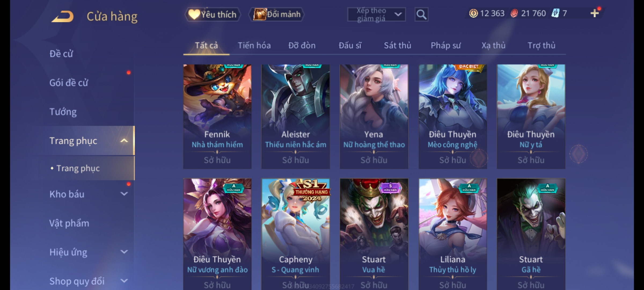Select the Capheny S - Quang vinh skin card
This screenshot has height=290, width=644.
[295, 234]
